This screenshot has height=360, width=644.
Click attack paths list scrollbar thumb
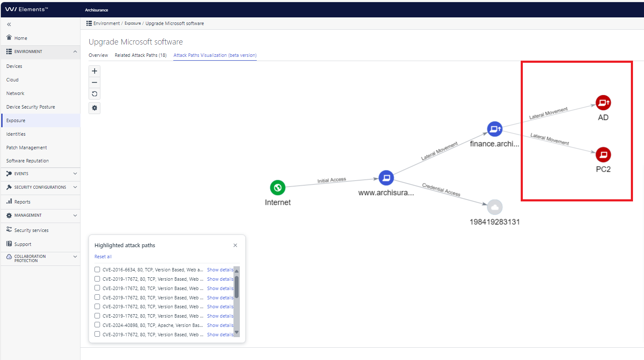point(236,287)
